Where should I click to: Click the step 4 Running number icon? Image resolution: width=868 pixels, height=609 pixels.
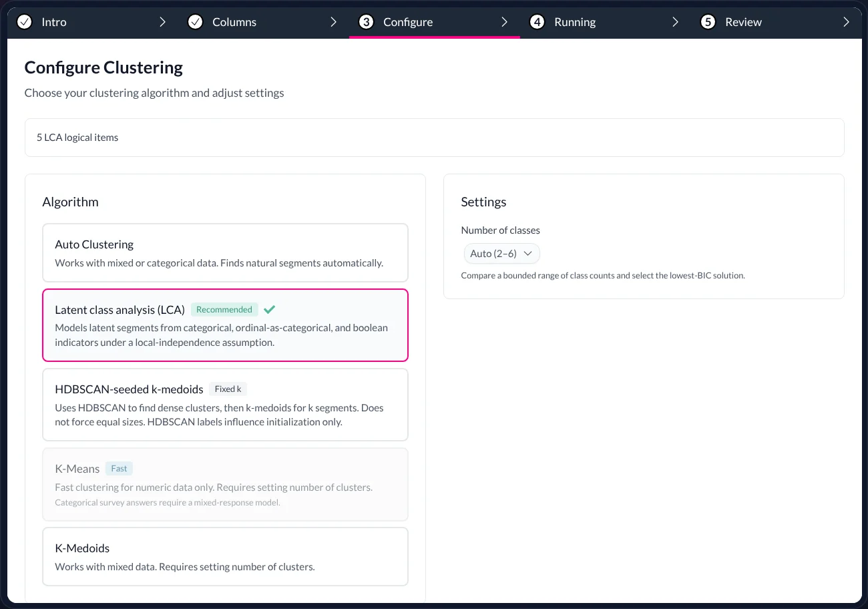(x=537, y=22)
